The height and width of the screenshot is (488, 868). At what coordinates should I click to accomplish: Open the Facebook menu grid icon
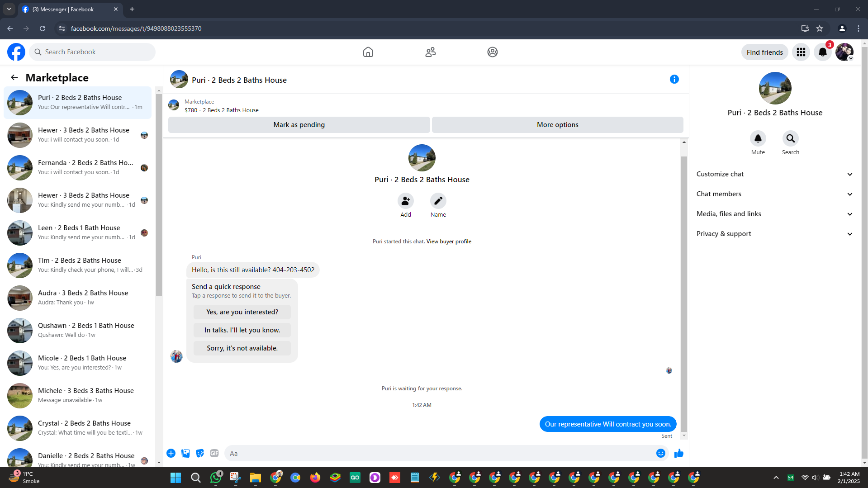[801, 52]
